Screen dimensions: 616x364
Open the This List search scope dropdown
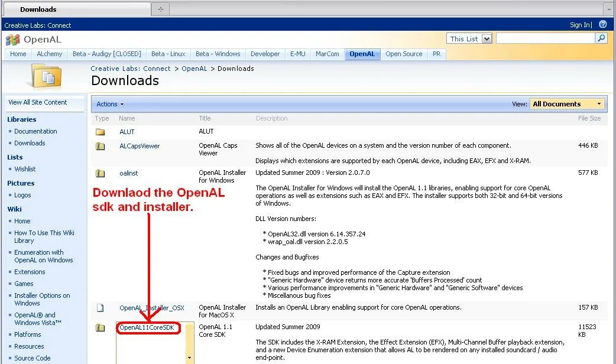pos(487,39)
